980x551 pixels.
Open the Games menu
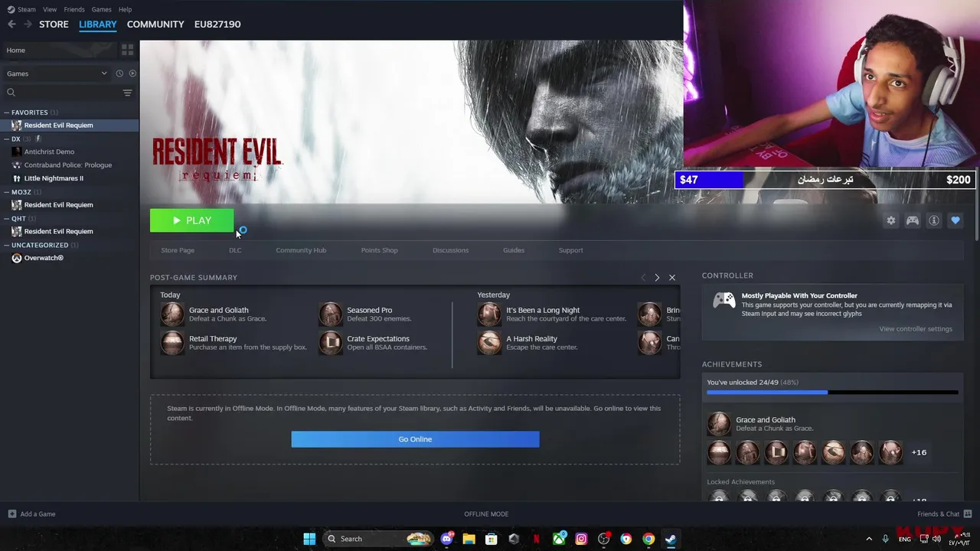pos(101,9)
